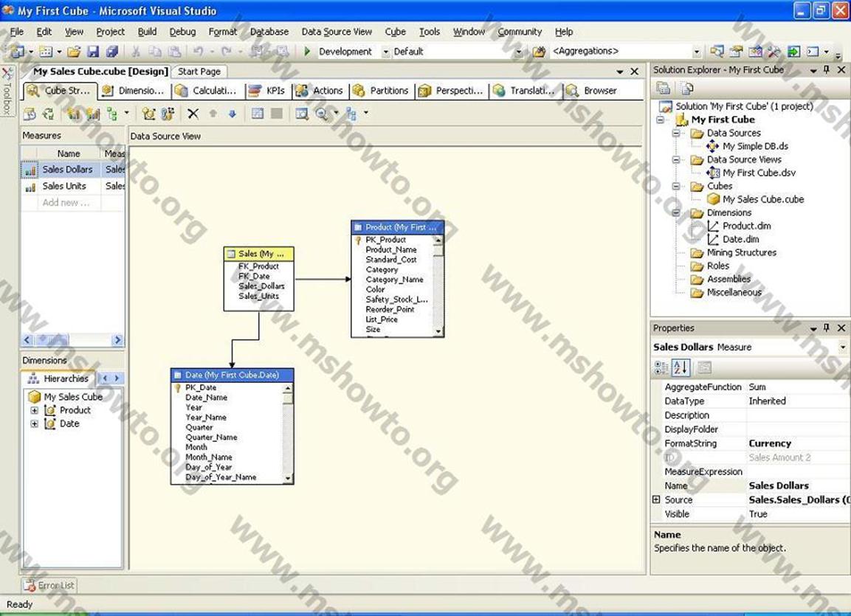Click Show All Files icon in Solution Explorer
Image resolution: width=851 pixels, height=616 pixels.
[x=686, y=88]
